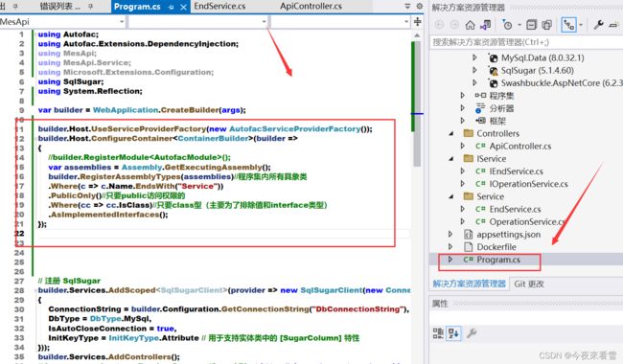Click the IService folder icon
Screen dimensions: 623x364
(x=469, y=158)
